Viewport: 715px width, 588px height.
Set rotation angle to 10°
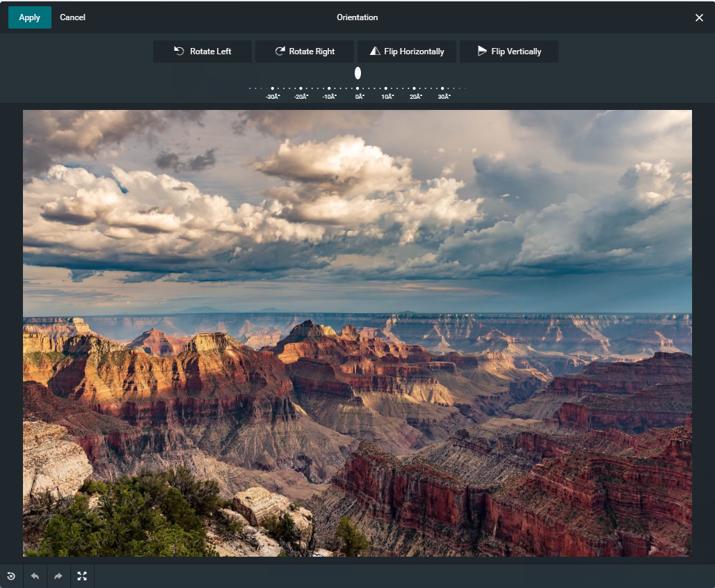pyautogui.click(x=387, y=89)
